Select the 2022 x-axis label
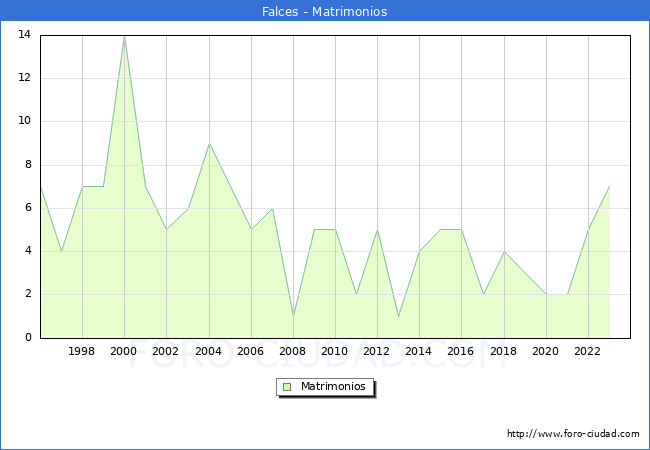The image size is (650, 450). pyautogui.click(x=588, y=351)
